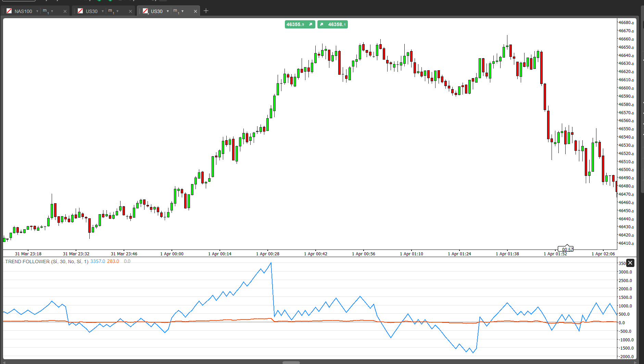644x364 pixels.
Task: Click the scroll-right arrow at the bottom right
Action: (x=635, y=362)
